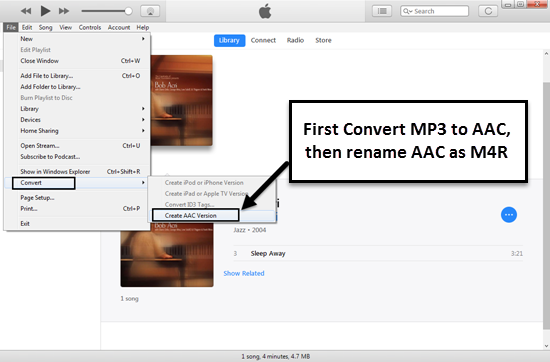Click the scrollbar down arrow
This screenshot has height=362, width=550.
click(546, 346)
